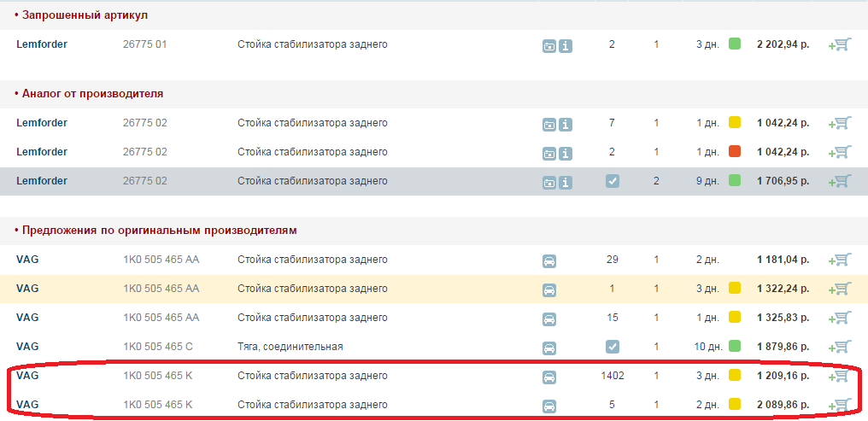This screenshot has width=868, height=421.
Task: Add VAG priced 2 089,86 р. to cart
Action: point(839,406)
